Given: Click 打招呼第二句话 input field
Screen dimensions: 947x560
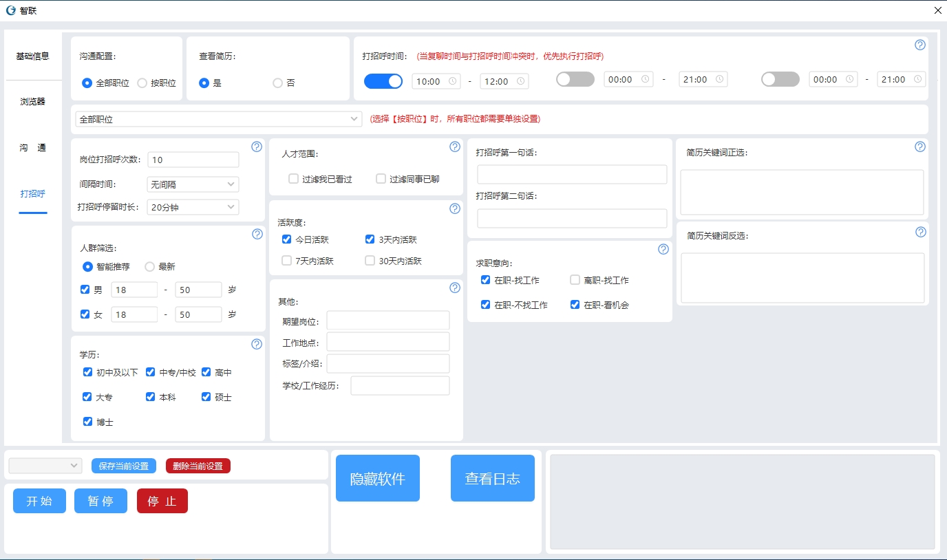Looking at the screenshot, I should (572, 218).
